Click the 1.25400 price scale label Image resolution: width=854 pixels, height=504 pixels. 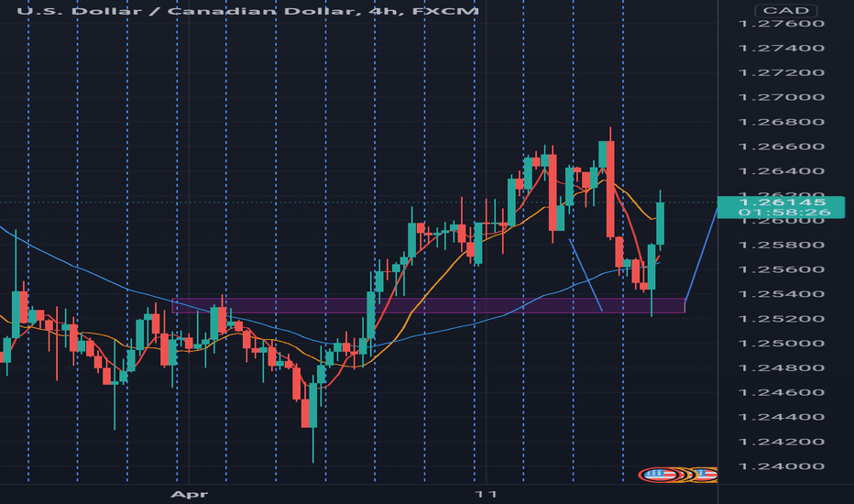781,294
